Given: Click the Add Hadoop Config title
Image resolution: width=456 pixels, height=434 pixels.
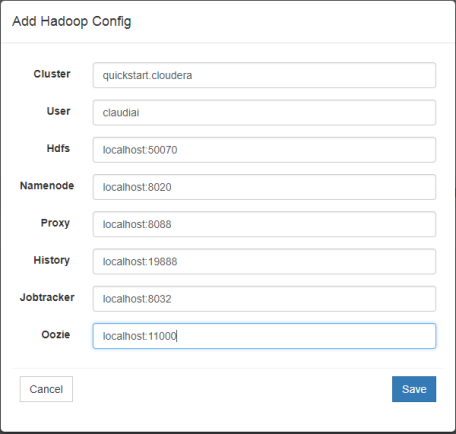Looking at the screenshot, I should [72, 21].
